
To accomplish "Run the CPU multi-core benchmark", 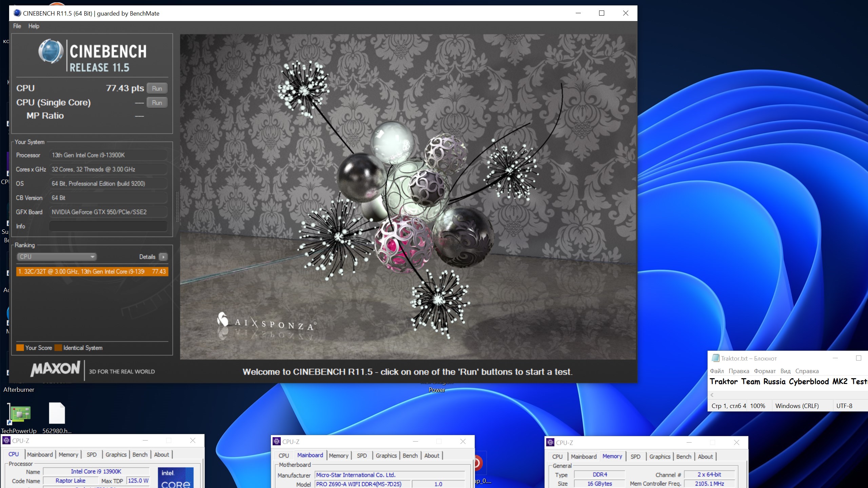I will (157, 88).
